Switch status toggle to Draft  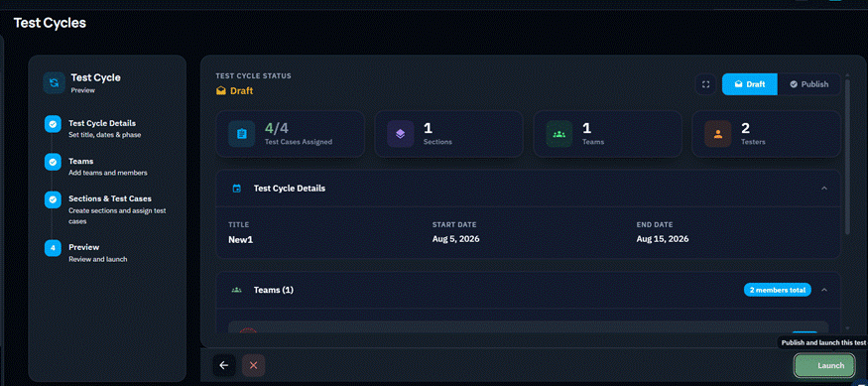tap(750, 84)
